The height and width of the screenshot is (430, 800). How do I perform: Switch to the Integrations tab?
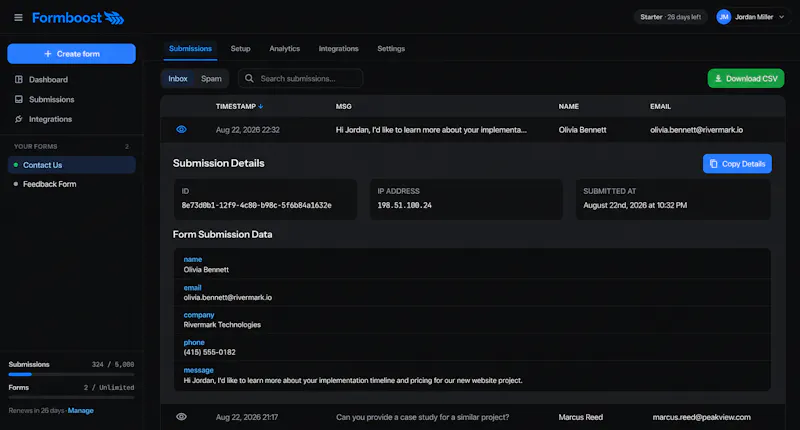tap(338, 48)
